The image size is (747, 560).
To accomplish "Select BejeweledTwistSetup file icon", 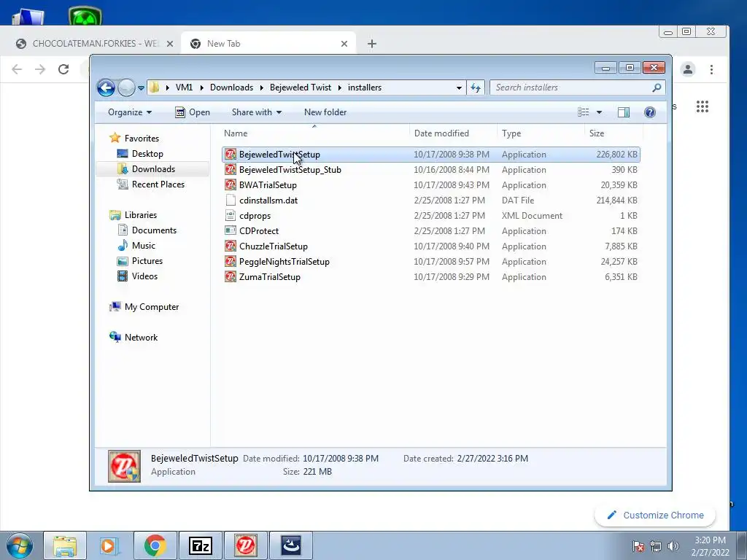I will click(x=231, y=155).
